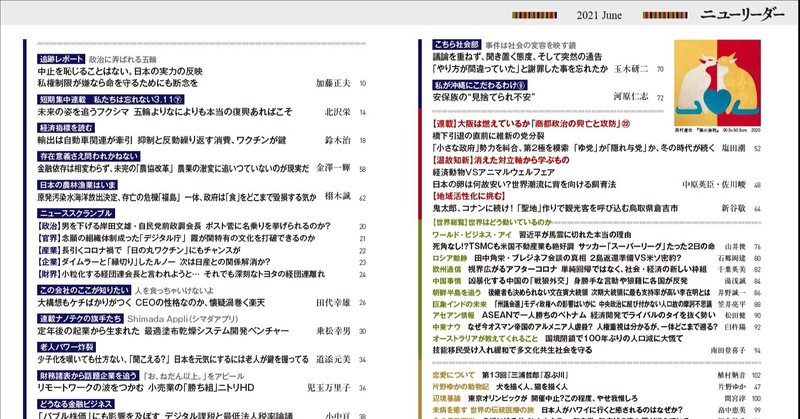Open article '未来の姿を追うフクシマ'

click(83, 111)
